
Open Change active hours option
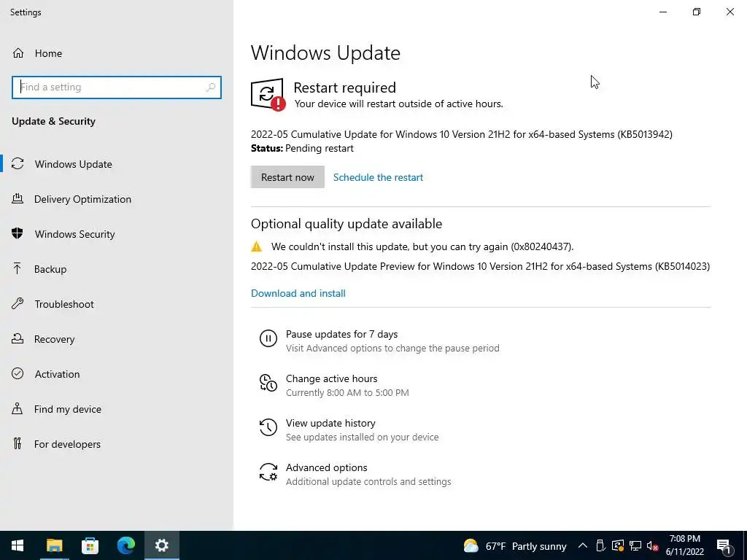coord(334,385)
